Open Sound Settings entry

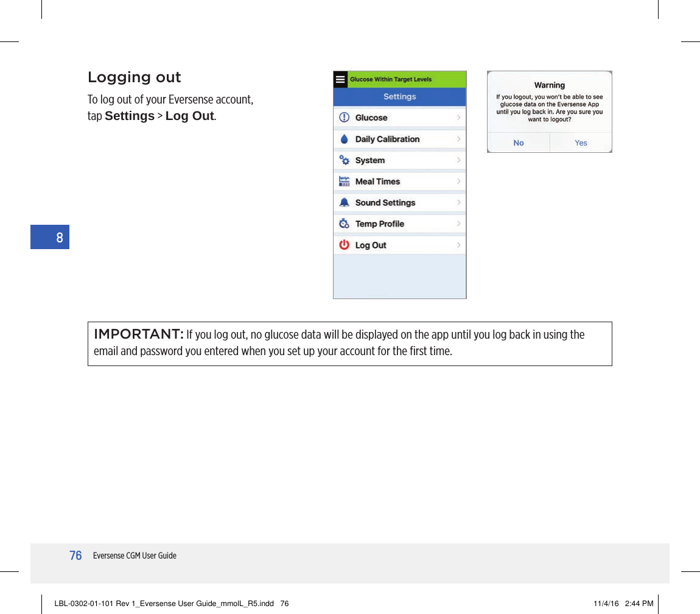[x=399, y=202]
